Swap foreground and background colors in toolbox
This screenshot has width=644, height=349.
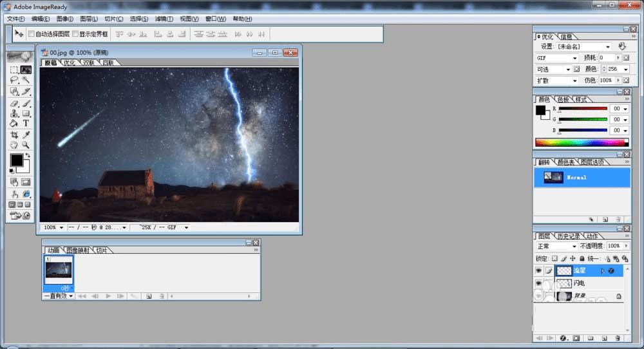point(28,155)
